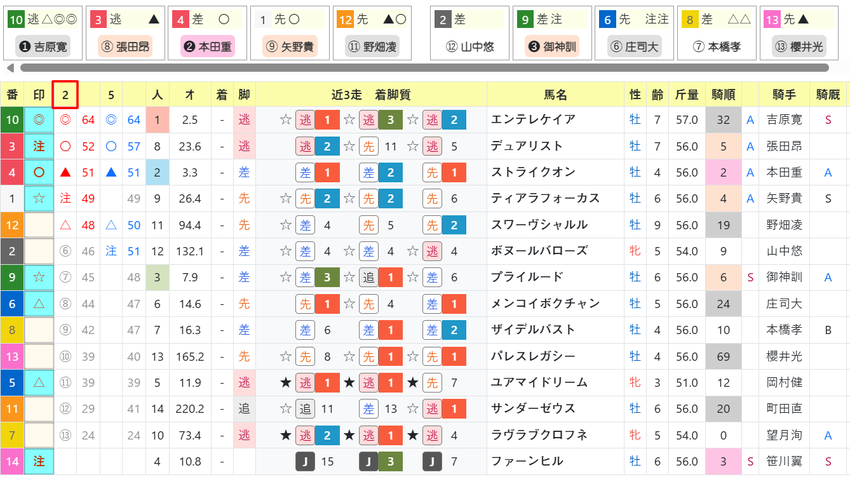Select jockey button 山中悠 in card 2
The height and width of the screenshot is (477, 850).
point(470,47)
